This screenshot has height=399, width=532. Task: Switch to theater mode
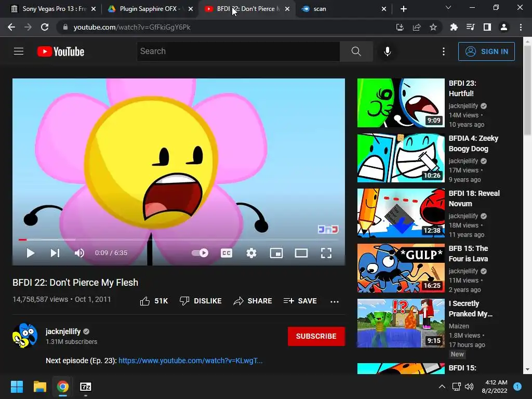coord(301,253)
